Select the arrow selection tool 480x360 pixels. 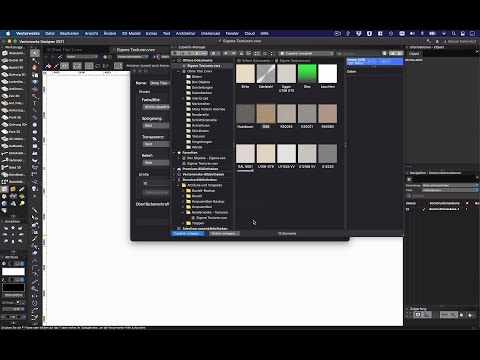coord(35,53)
